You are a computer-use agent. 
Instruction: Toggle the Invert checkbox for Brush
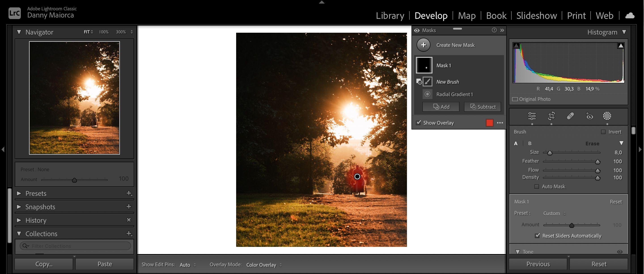tap(604, 132)
